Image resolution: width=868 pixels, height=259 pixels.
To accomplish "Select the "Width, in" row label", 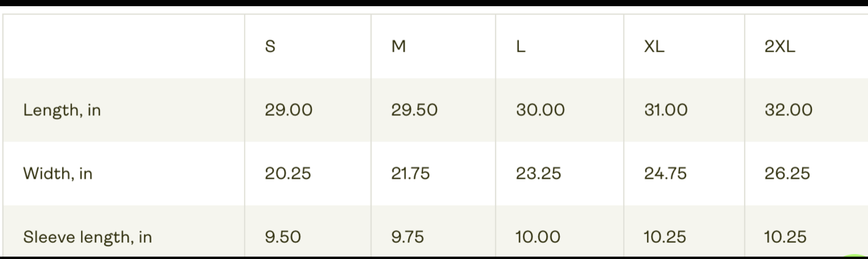I will point(58,173).
